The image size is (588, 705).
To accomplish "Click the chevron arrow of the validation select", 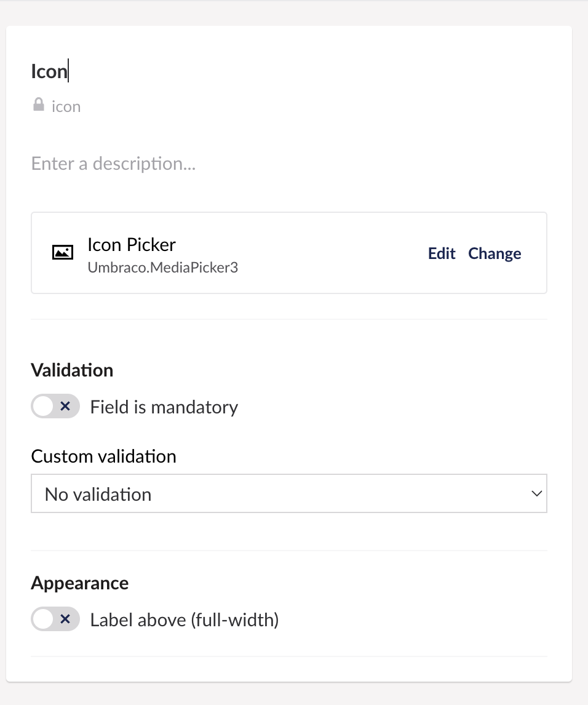I will click(536, 493).
